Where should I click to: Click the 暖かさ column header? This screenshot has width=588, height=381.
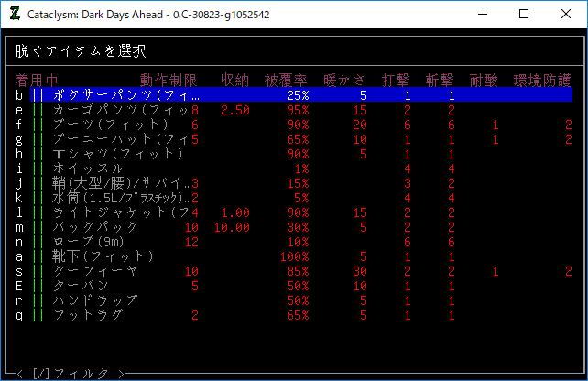(344, 80)
